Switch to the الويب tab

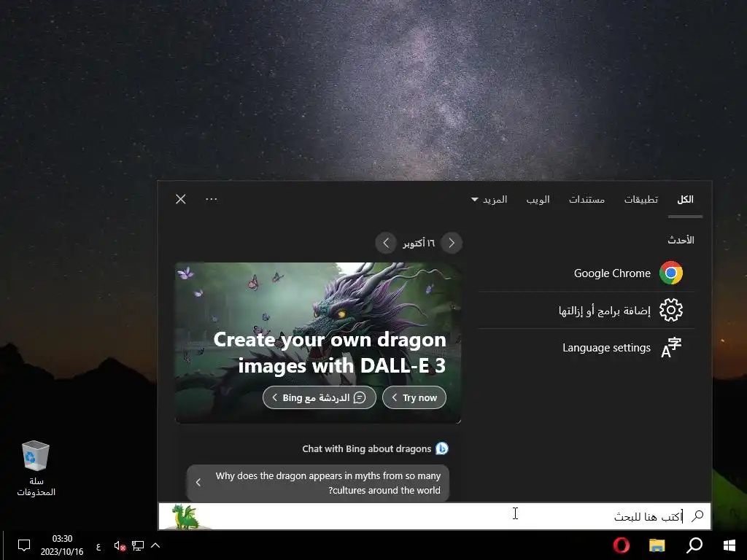[x=538, y=200]
